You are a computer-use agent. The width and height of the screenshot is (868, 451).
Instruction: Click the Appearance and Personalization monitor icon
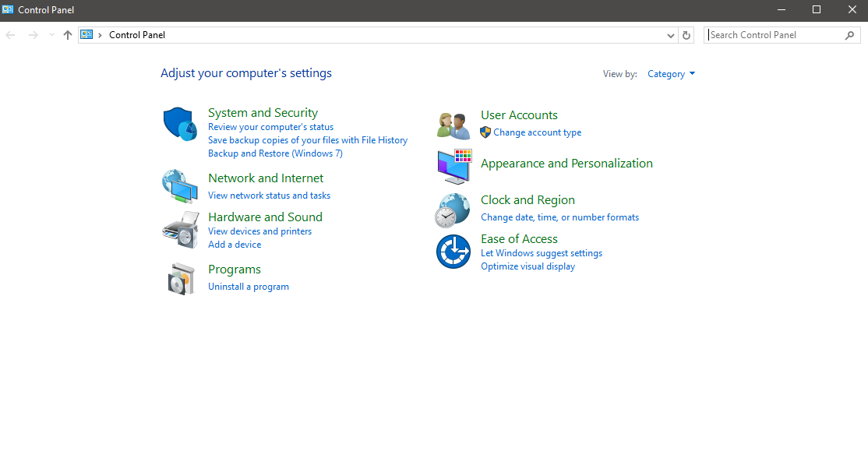pos(454,166)
